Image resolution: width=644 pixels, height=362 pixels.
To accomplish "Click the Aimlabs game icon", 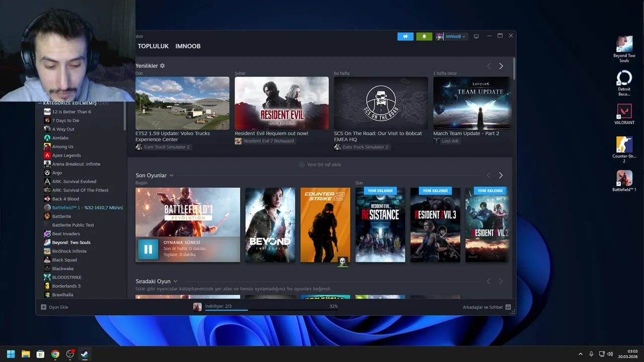I will [47, 138].
